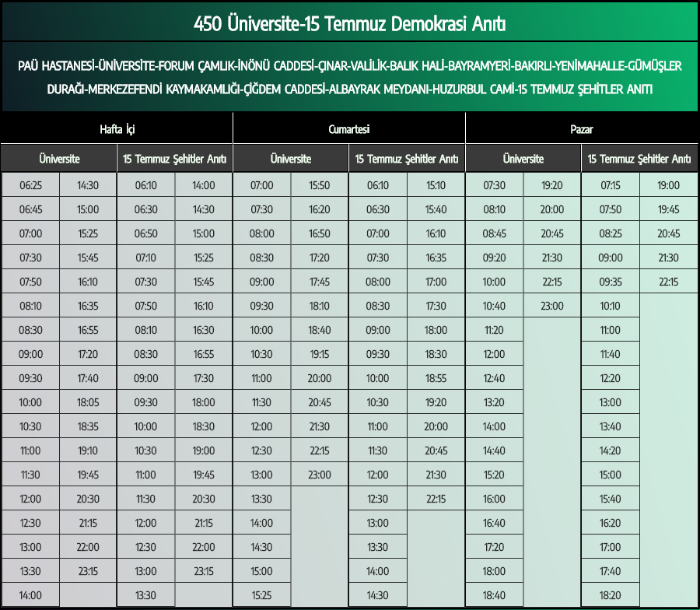Pick the 18:55 time cell

(x=436, y=378)
